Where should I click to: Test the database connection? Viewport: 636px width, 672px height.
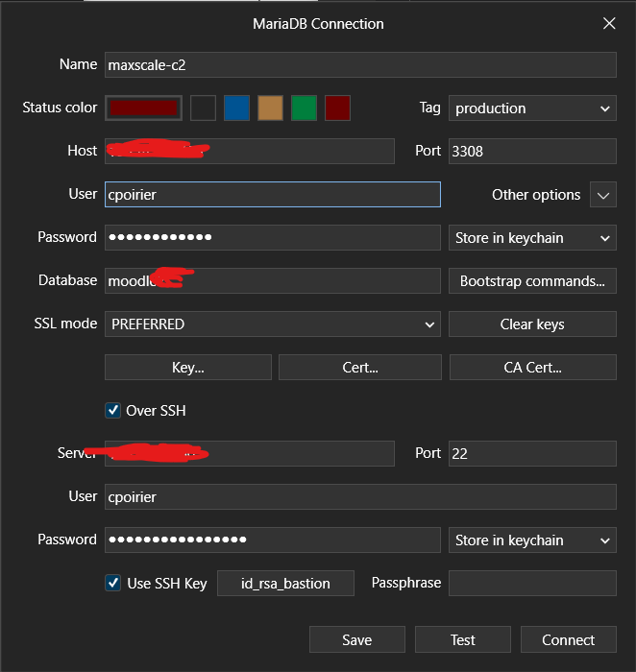[x=463, y=639]
